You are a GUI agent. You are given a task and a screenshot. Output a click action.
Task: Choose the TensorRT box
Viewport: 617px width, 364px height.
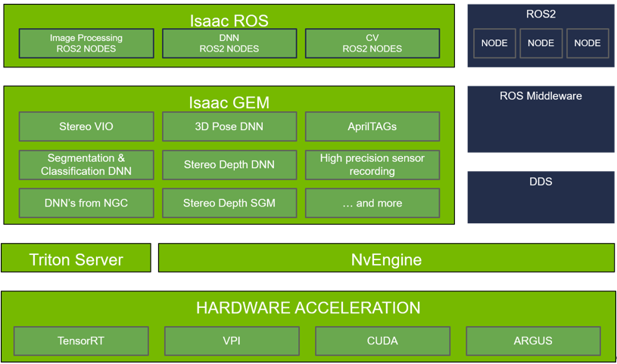click(81, 341)
